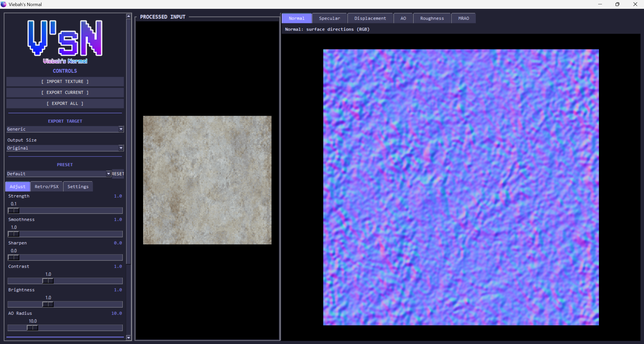Click the scroll down arrow in controls panel
644x344 pixels.
tap(128, 338)
